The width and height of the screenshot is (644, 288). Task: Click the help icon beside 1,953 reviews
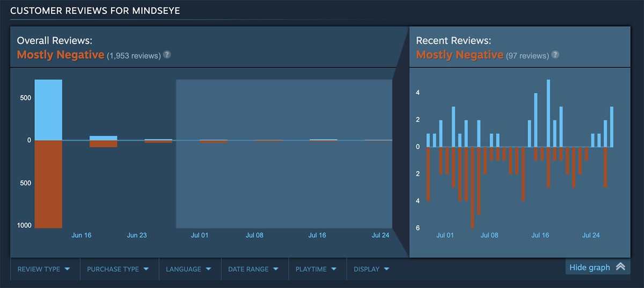(x=167, y=55)
